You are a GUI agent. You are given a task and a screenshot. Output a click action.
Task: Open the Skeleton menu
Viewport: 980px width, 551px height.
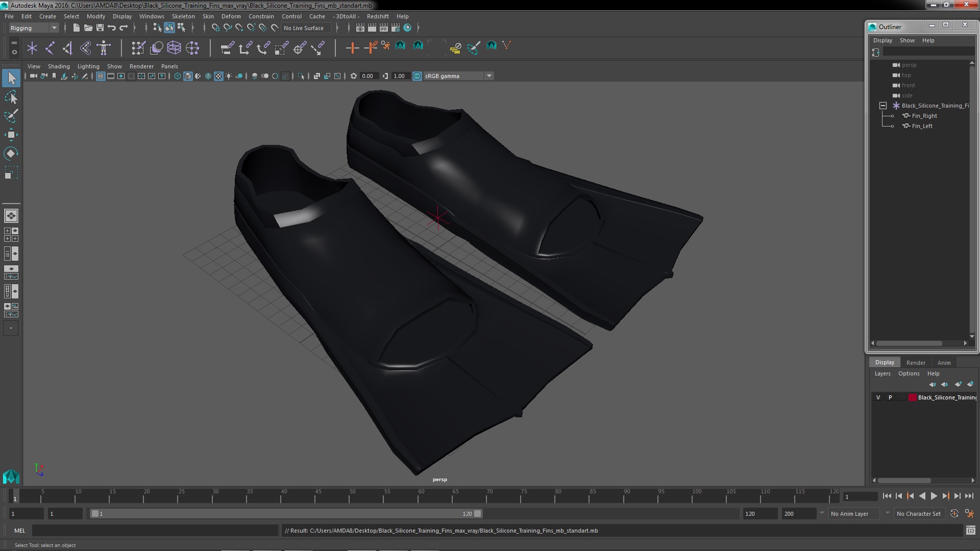pos(183,16)
